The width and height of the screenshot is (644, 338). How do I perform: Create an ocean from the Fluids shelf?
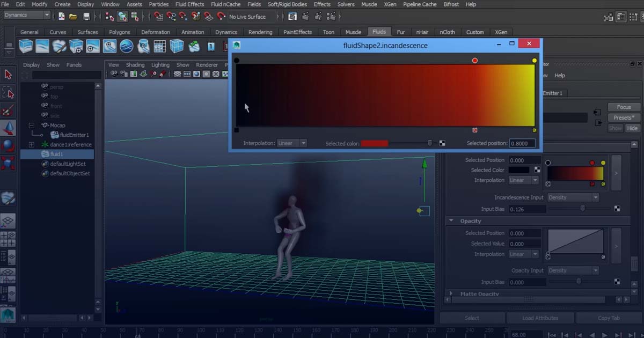tap(126, 46)
